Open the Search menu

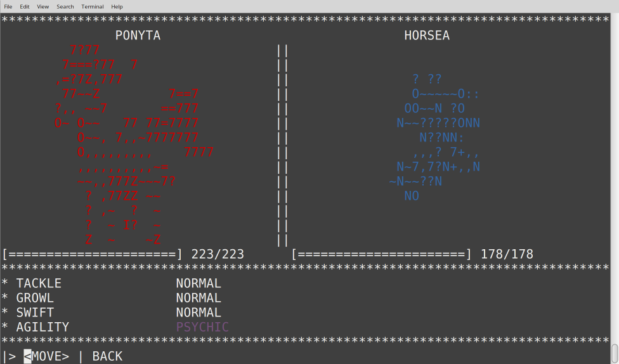[65, 7]
